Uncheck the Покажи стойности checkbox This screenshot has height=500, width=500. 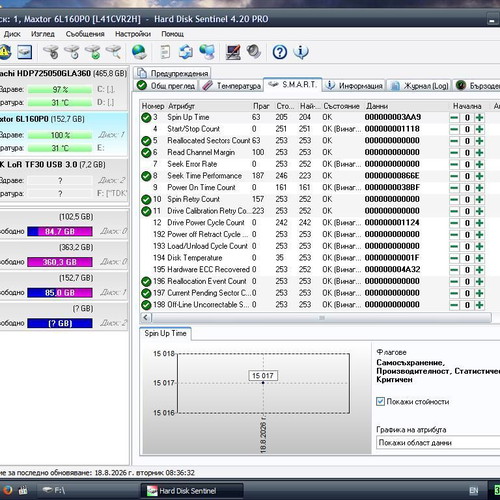[x=380, y=401]
